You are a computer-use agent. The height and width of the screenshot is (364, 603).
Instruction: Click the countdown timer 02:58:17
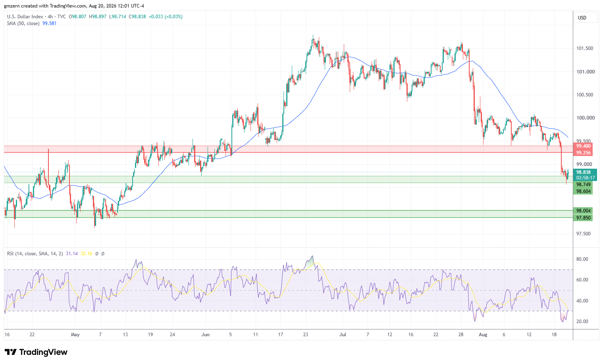pyautogui.click(x=586, y=178)
